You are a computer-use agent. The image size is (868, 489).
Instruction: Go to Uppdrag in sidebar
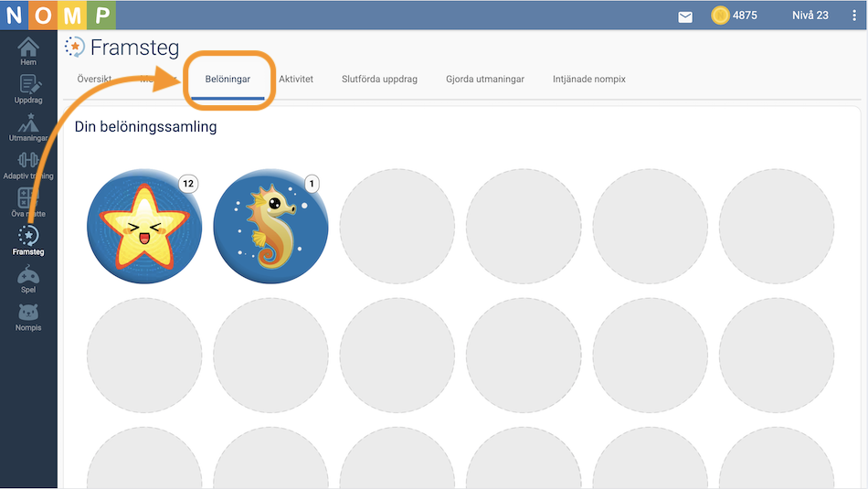coord(28,89)
